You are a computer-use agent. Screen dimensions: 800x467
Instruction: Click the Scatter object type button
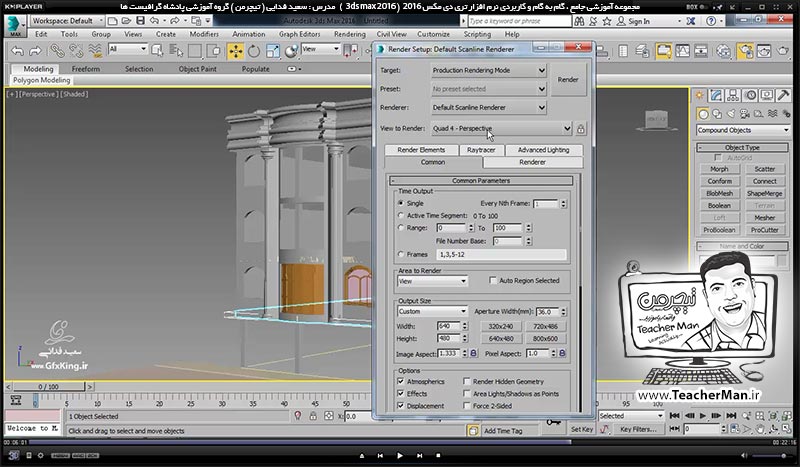coord(764,169)
